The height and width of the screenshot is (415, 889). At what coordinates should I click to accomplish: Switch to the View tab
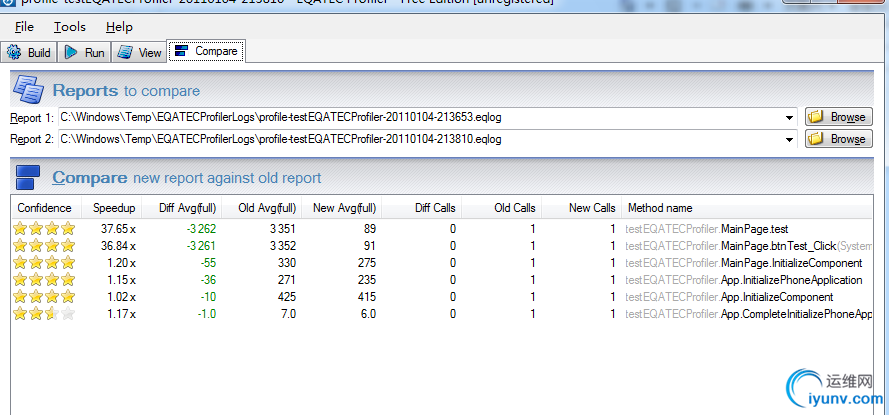click(139, 53)
